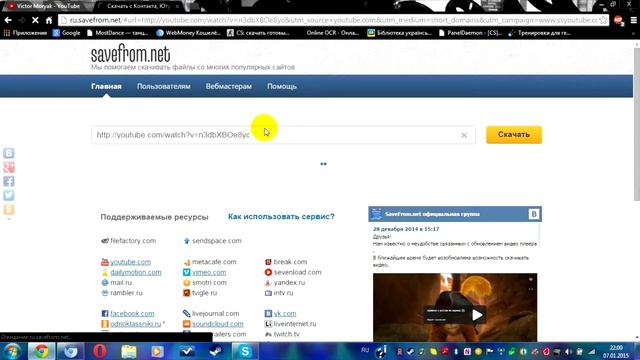
Task: Clear the URL field with the x icon
Action: coord(464,135)
